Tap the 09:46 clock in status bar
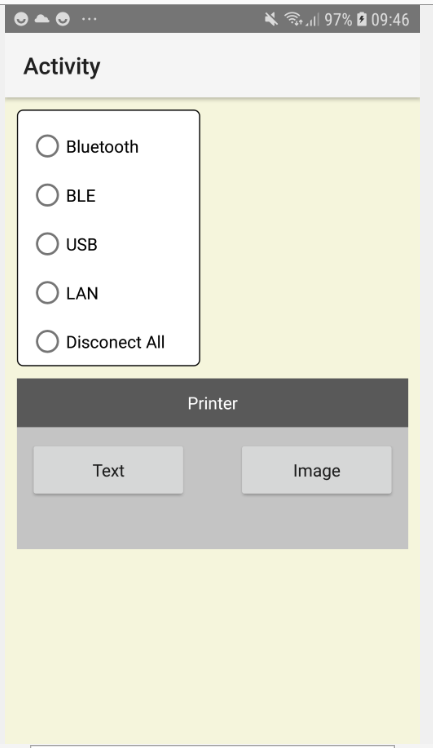 390,20
